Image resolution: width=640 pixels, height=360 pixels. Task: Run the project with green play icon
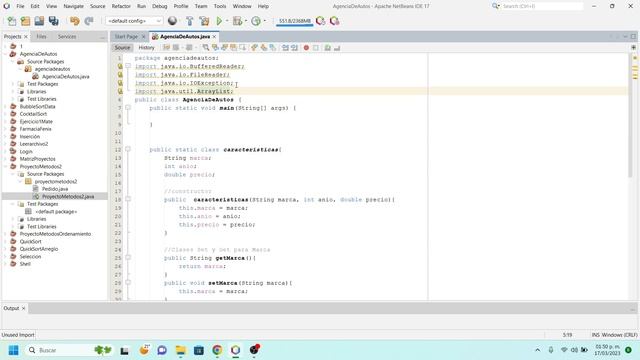(219, 21)
